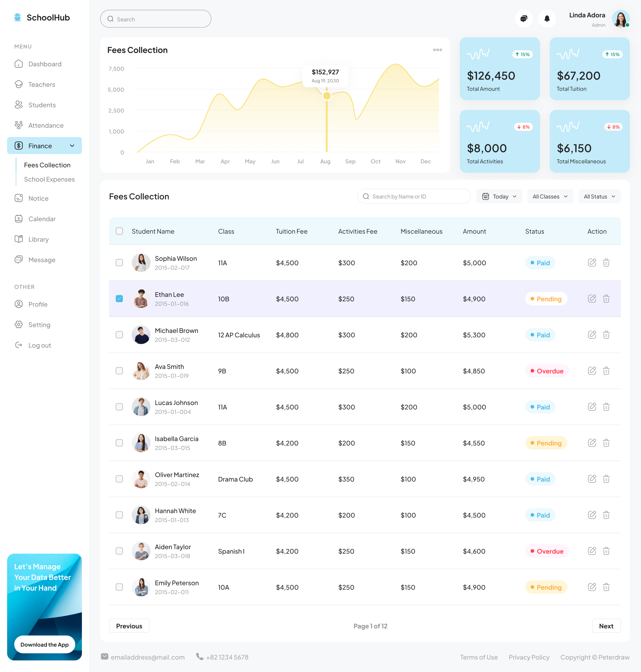Screen dimensions: 641x672
Task: Go to the Next page of results
Action: click(606, 626)
